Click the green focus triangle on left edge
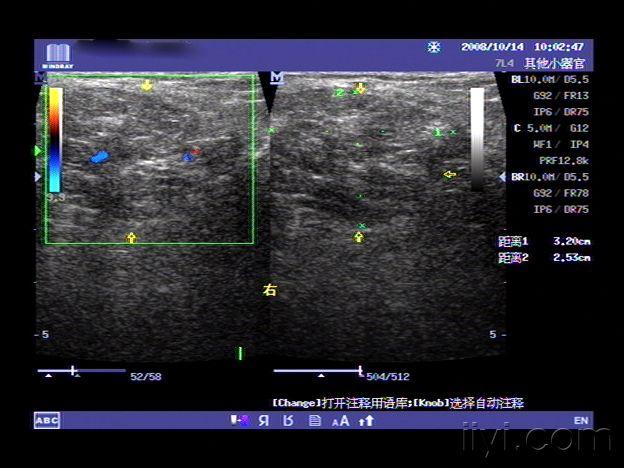The height and width of the screenshot is (468, 624). [x=38, y=151]
